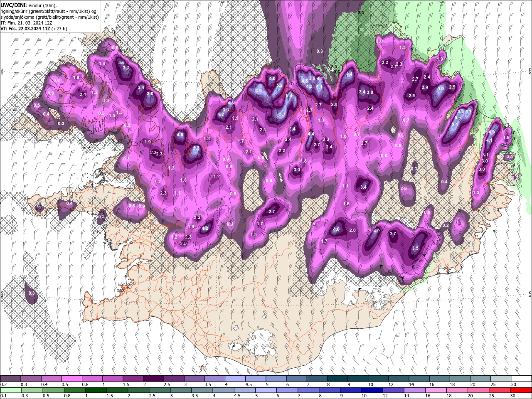532x399 pixels.
Task: Click the "0.1" label under the rain legend
Action: click(x=3, y=396)
